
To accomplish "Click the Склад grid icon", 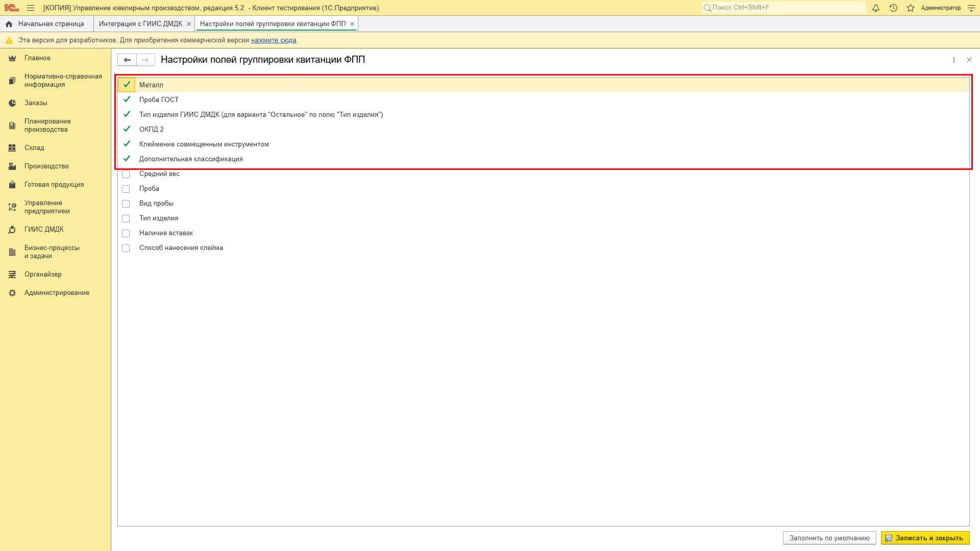I will click(x=12, y=148).
